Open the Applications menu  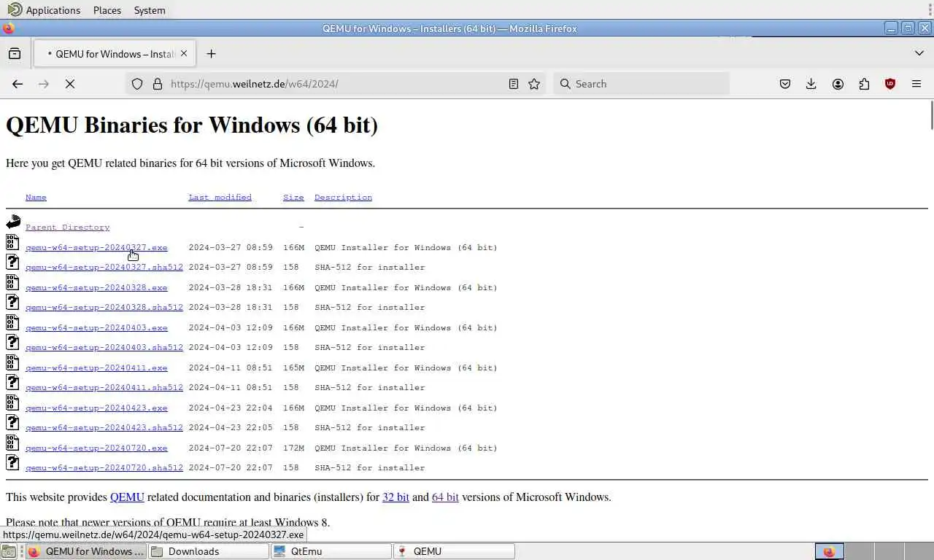pyautogui.click(x=45, y=10)
